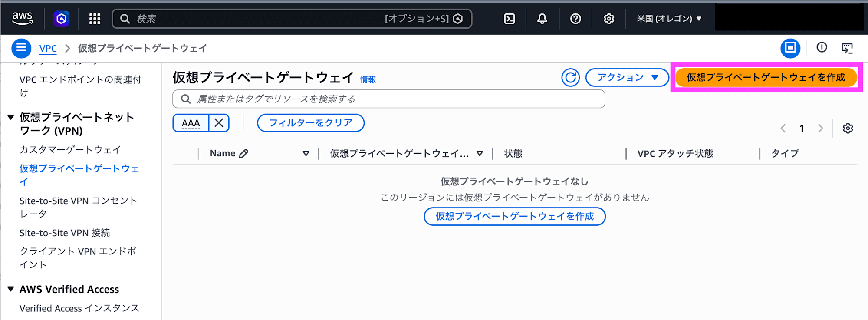This screenshot has height=320, width=868.
Task: Open the services grid menu icon
Action: pos(95,19)
